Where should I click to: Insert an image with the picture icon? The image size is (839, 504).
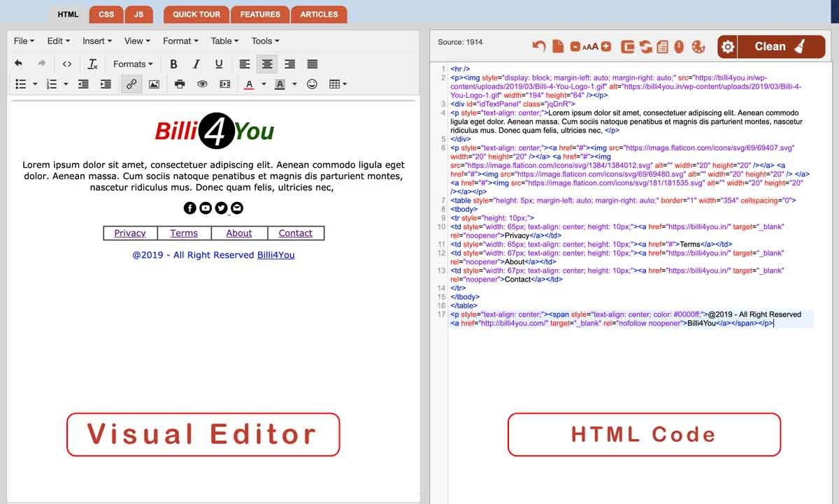click(x=154, y=84)
